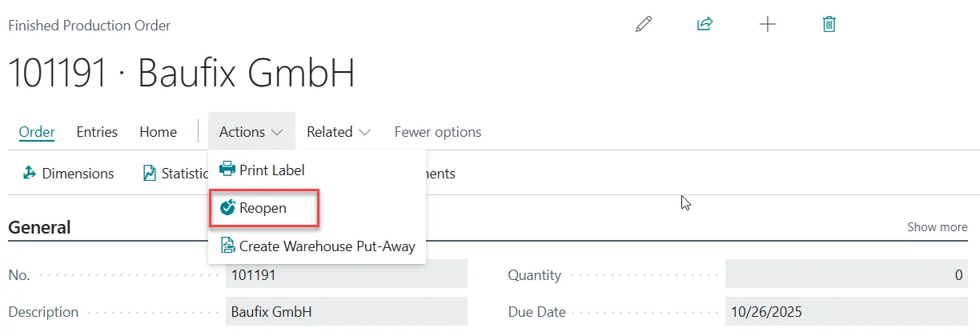The height and width of the screenshot is (332, 980).
Task: Collapse the General section header
Action: coord(39,227)
